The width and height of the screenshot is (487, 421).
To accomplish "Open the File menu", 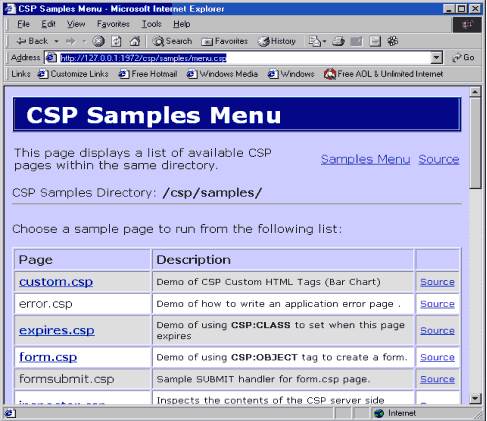I will coord(23,24).
